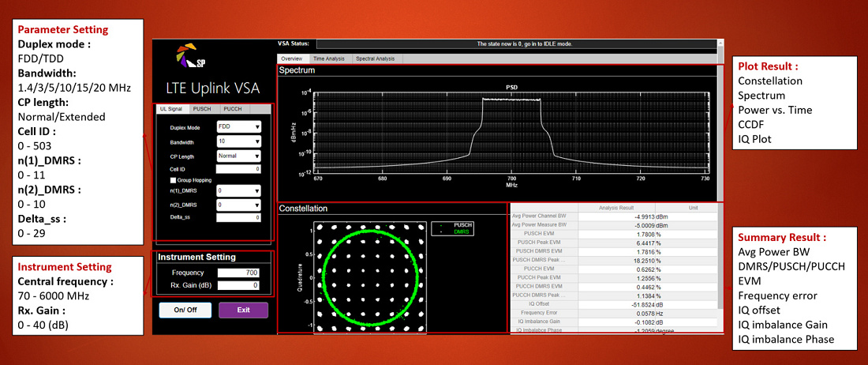The width and height of the screenshot is (868, 365).
Task: Click the Rx. Gain (dB) input field
Action: pos(238,286)
